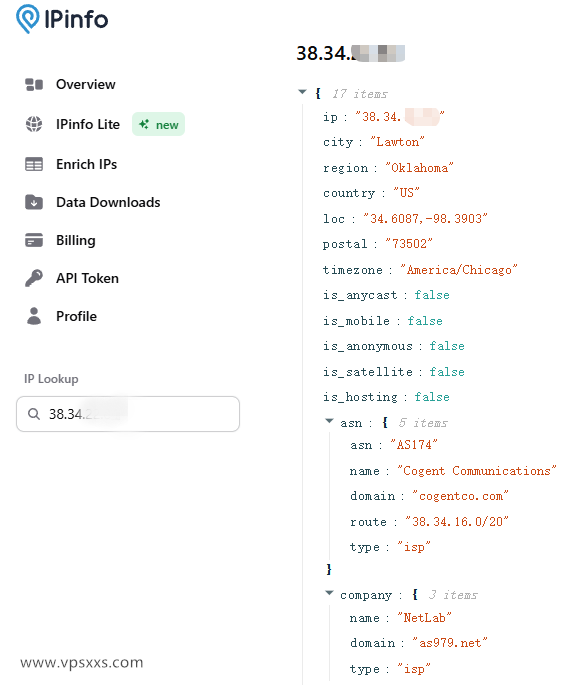Screen dimensions: 567x685
Task: Click the IP address heading at top
Action: tap(351, 53)
